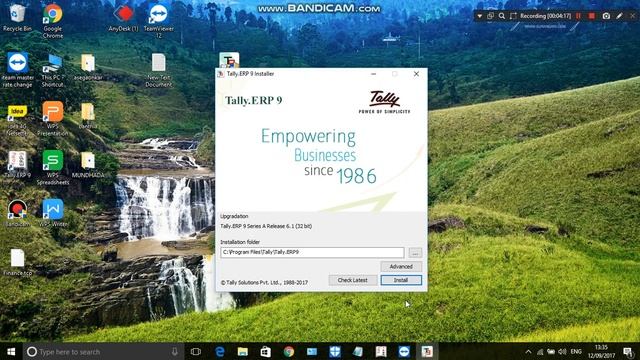640x360 pixels.
Task: Stop the Bandicam recording
Action: (591, 16)
